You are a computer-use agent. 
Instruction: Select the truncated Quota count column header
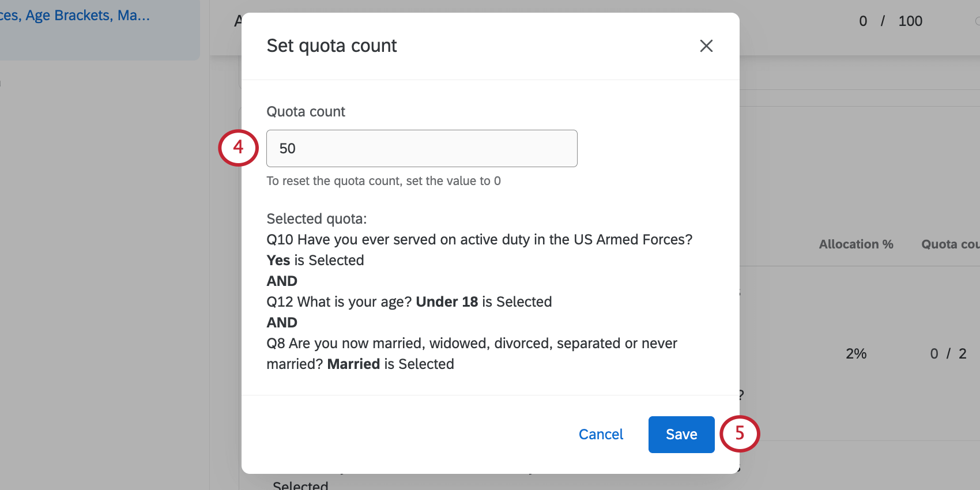949,244
